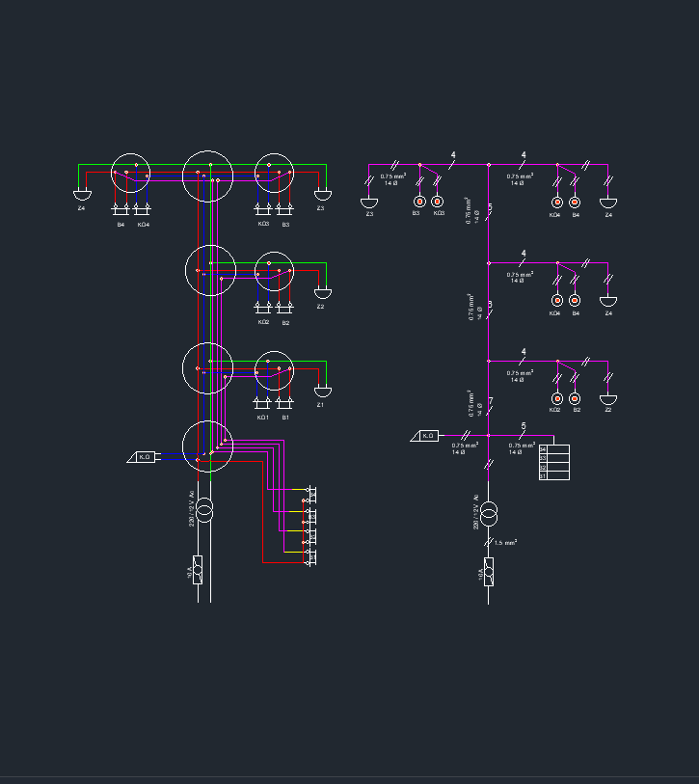Pick the KÖ1 push-button symbol in wiring diagram

[262, 402]
